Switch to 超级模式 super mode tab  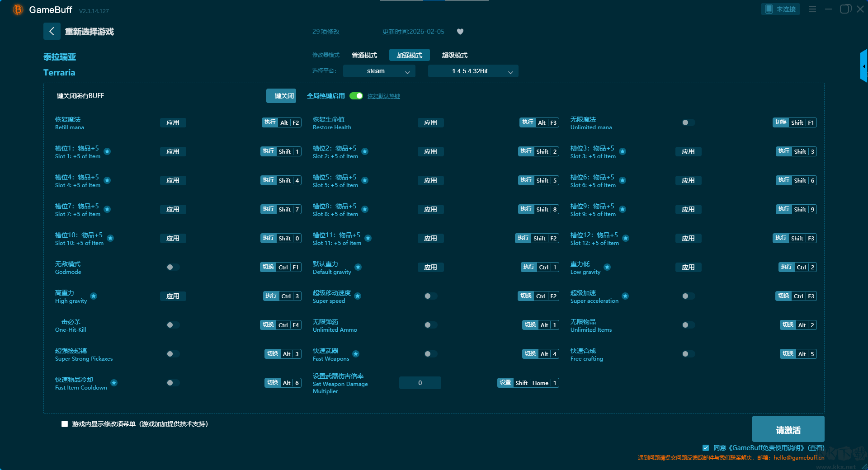pos(454,55)
